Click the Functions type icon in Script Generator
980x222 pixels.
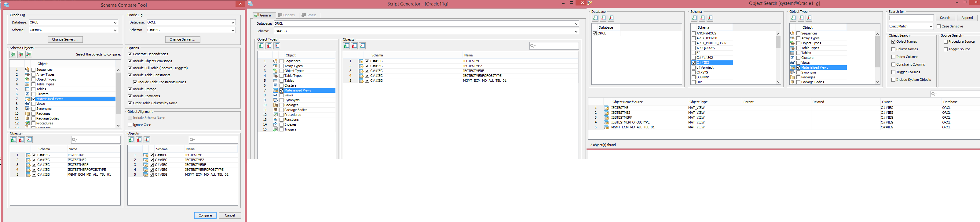276,120
